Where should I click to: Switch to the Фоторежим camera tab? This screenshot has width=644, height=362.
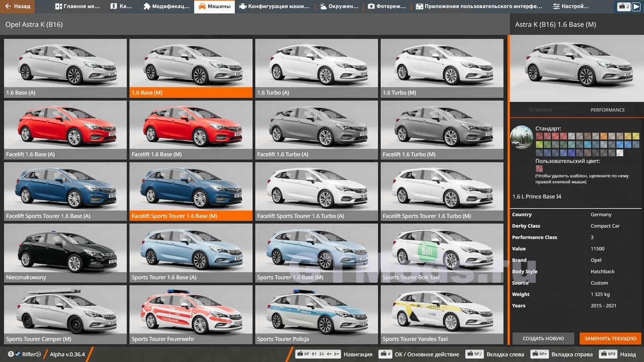coord(388,7)
